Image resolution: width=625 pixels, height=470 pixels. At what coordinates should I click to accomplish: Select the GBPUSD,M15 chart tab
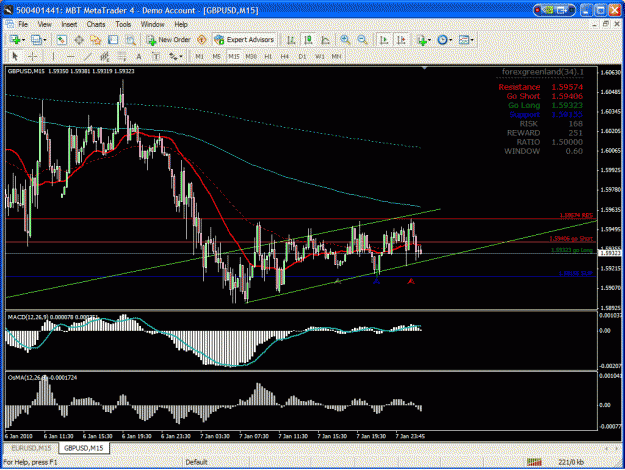tap(84, 448)
